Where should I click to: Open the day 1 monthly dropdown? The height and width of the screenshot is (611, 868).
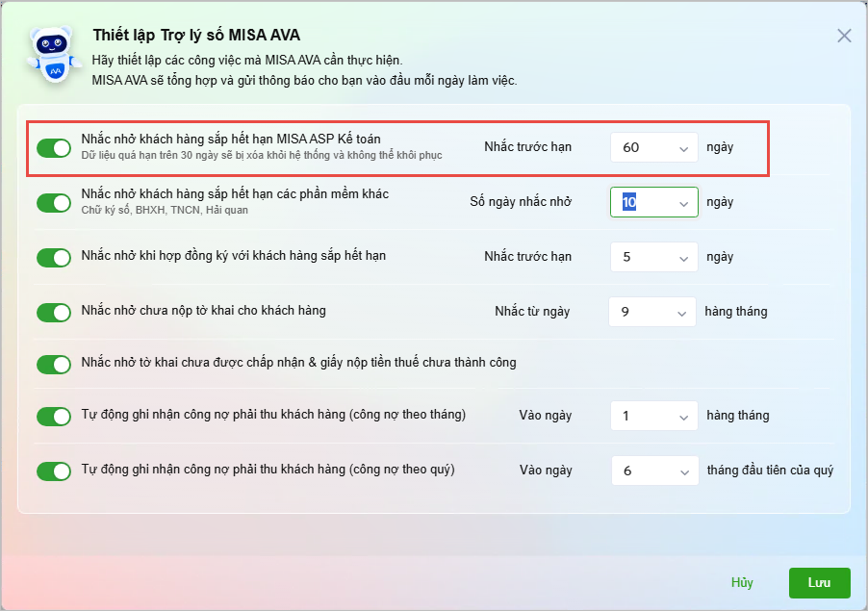[x=653, y=416]
